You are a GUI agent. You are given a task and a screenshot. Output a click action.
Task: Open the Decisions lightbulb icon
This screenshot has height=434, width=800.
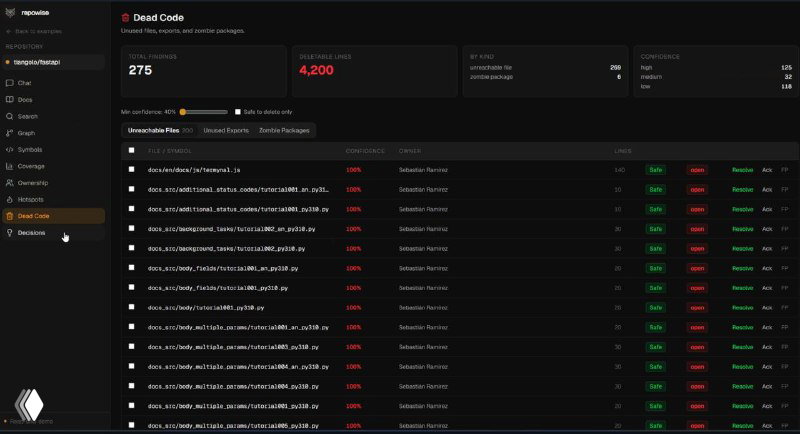pos(9,233)
